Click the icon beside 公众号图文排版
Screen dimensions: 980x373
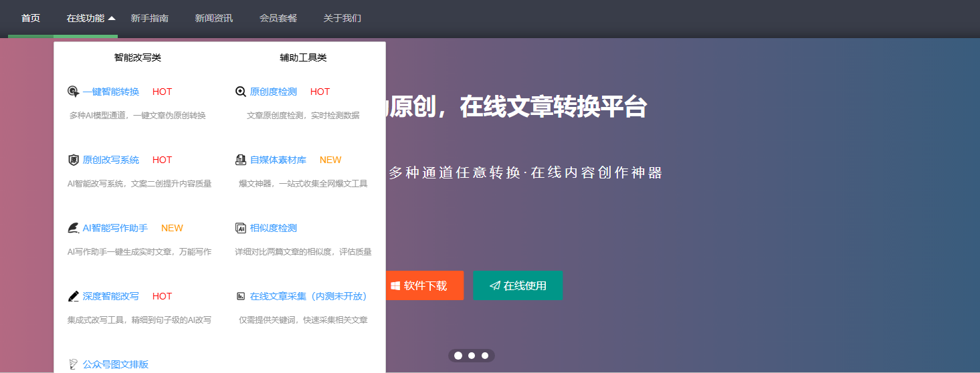click(x=74, y=364)
